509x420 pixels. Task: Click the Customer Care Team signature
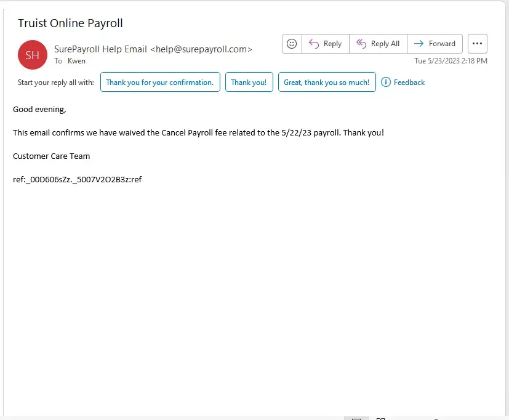[x=51, y=156]
